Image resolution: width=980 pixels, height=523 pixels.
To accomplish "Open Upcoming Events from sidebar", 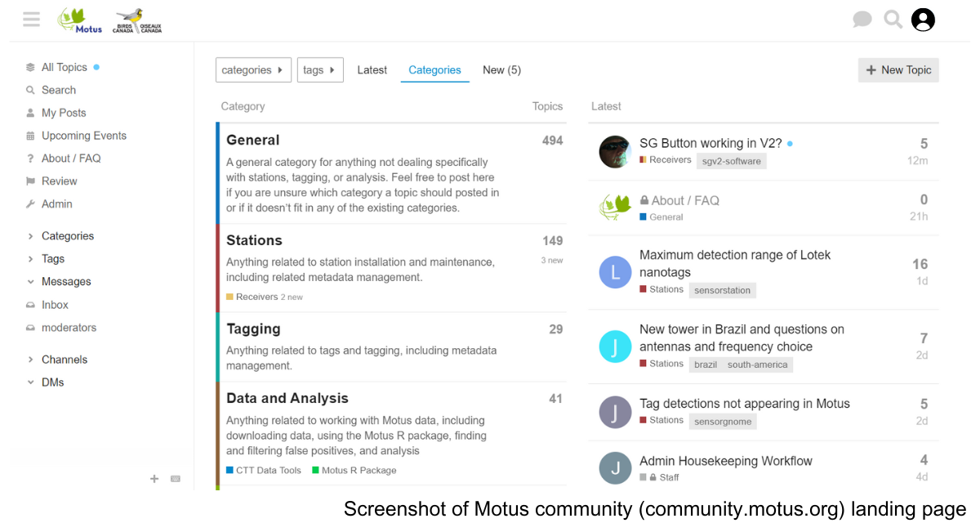I will click(83, 136).
